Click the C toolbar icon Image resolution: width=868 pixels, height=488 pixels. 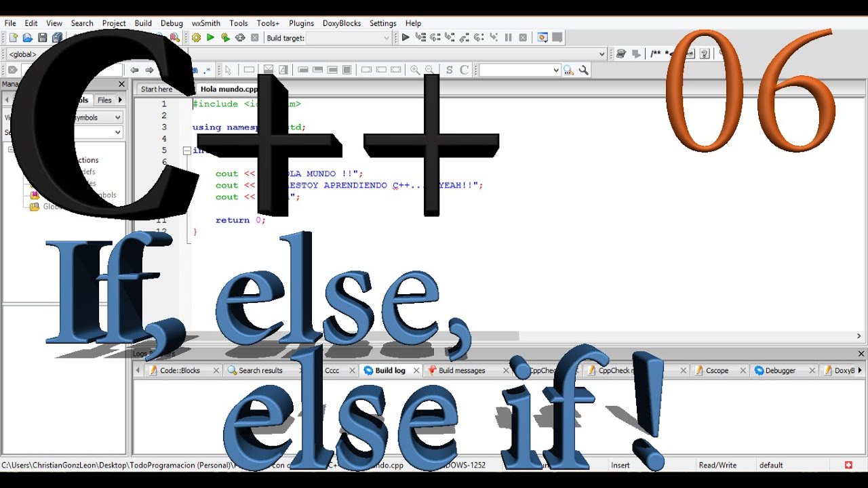[465, 70]
